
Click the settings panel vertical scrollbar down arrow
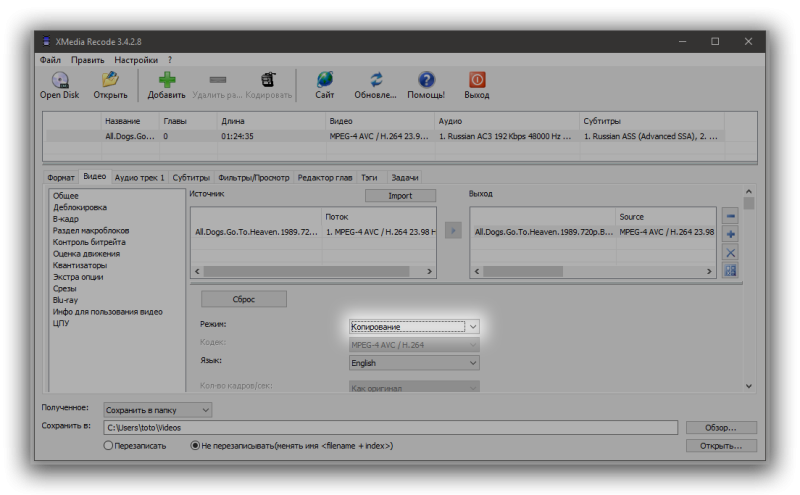749,386
